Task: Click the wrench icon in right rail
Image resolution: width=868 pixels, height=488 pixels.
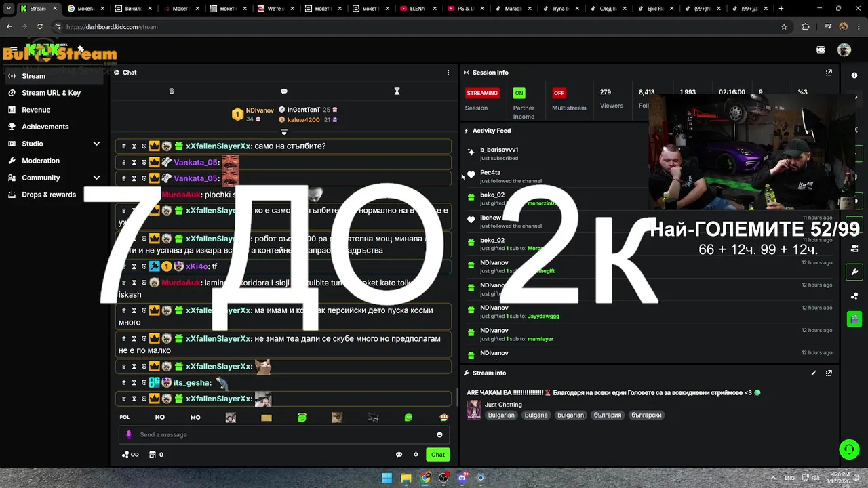Action: 854,272
